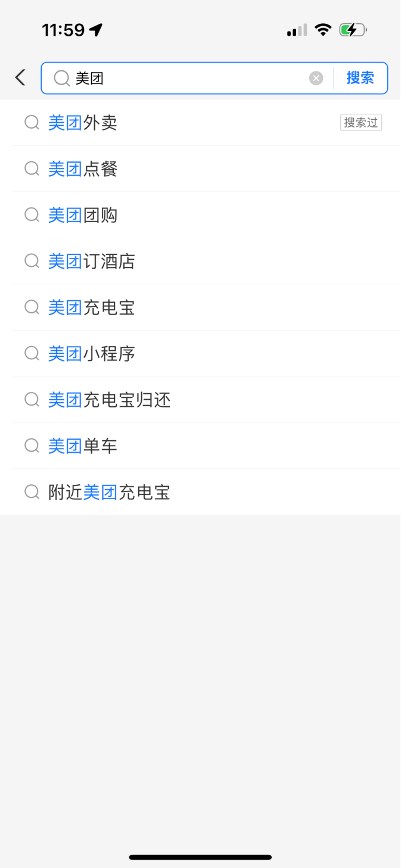Tap magnifier icon inside the search box
The width and height of the screenshot is (401, 868).
click(61, 78)
